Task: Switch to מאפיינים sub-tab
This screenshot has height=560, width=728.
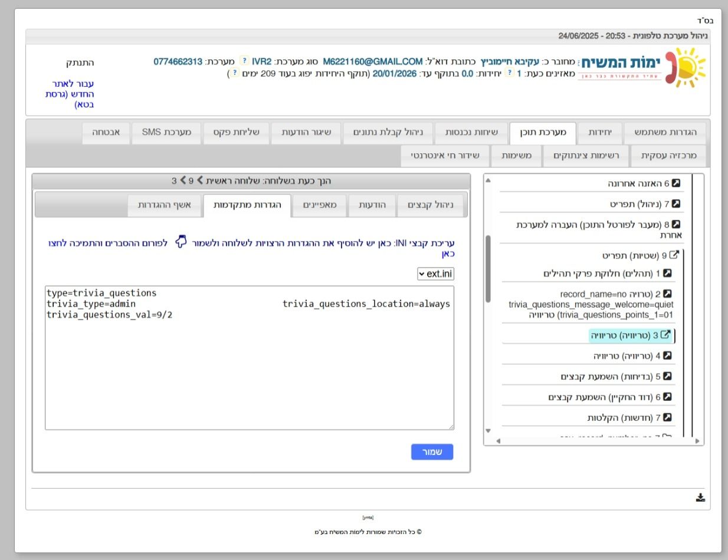Action: 320,205
